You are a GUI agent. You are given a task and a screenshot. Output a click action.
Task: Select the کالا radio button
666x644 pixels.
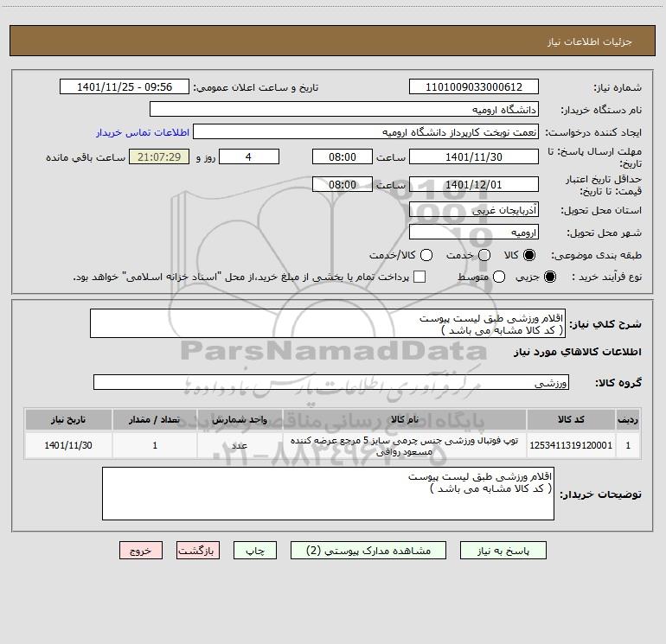click(529, 255)
